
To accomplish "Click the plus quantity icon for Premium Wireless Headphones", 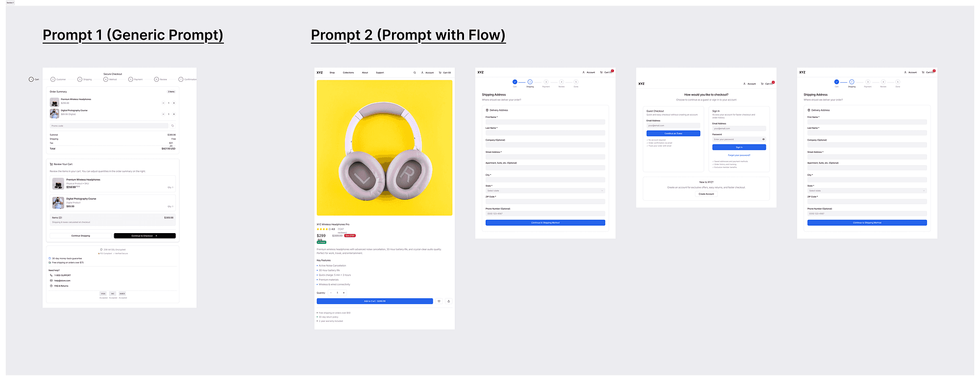I will [x=174, y=103].
